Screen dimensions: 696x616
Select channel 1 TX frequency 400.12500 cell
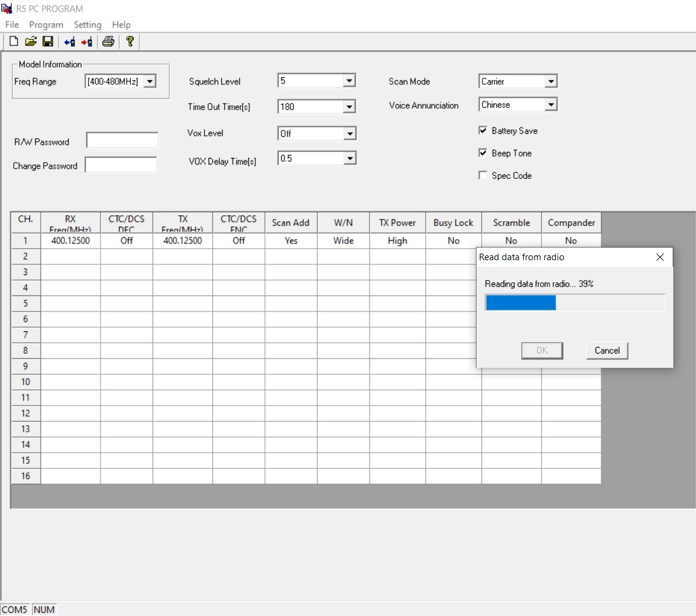click(x=182, y=240)
